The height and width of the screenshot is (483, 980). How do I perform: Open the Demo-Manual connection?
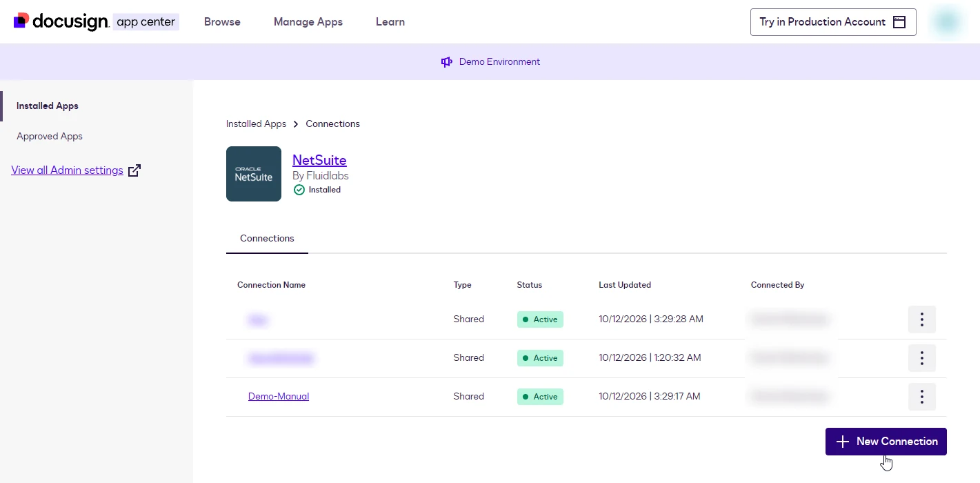pos(279,397)
